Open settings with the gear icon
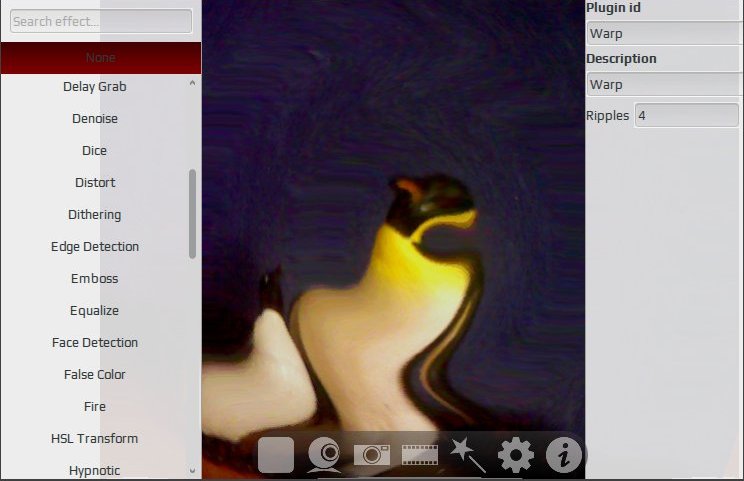Viewport: 744px width, 481px height. 516,455
